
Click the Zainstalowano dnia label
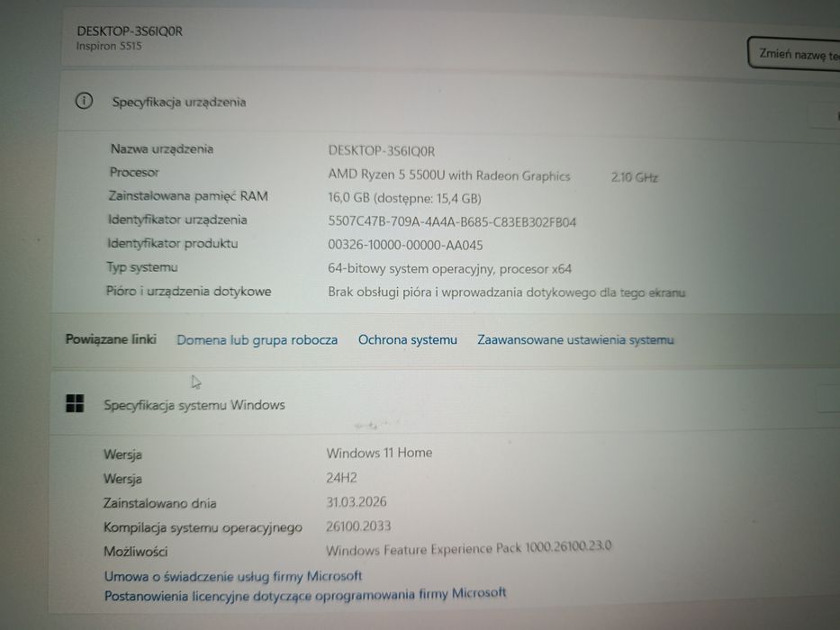[x=159, y=503]
